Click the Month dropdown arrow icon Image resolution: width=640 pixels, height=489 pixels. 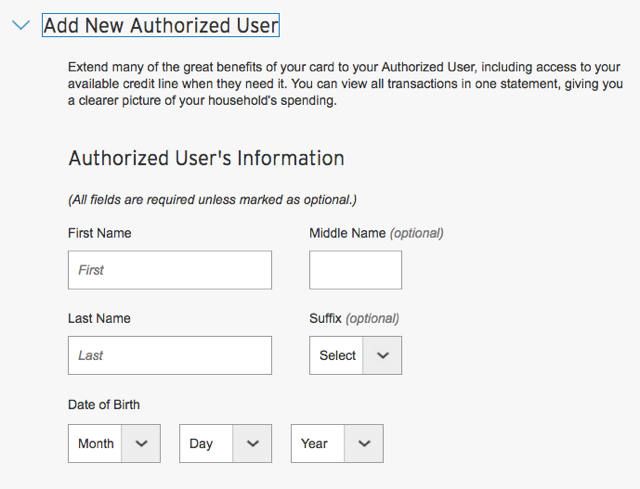point(141,443)
